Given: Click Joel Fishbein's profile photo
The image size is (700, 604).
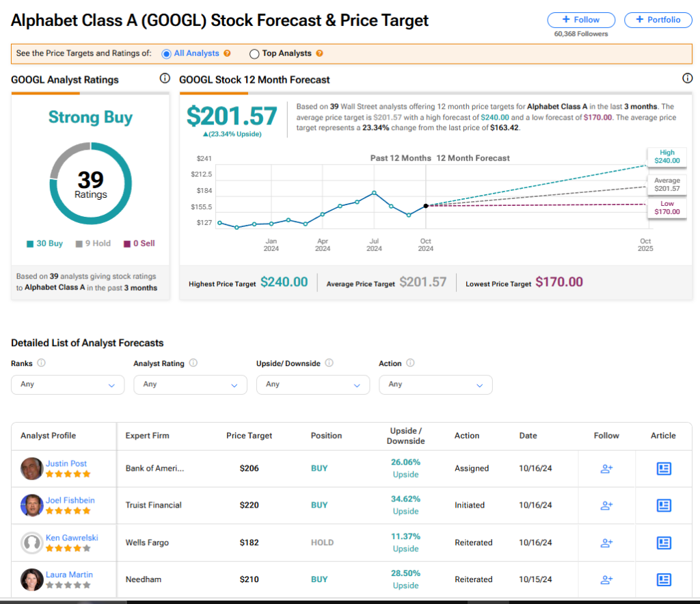Looking at the screenshot, I should [x=32, y=505].
